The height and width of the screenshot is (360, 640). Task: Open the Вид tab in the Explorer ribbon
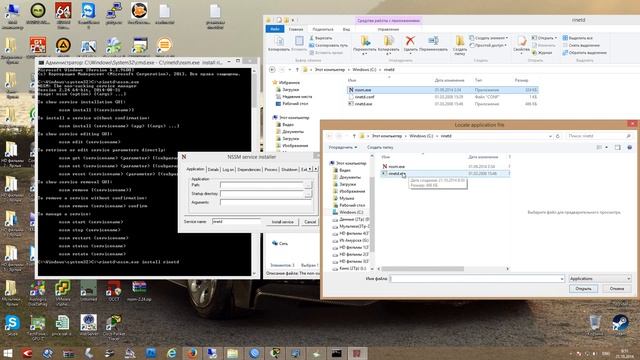[346, 29]
